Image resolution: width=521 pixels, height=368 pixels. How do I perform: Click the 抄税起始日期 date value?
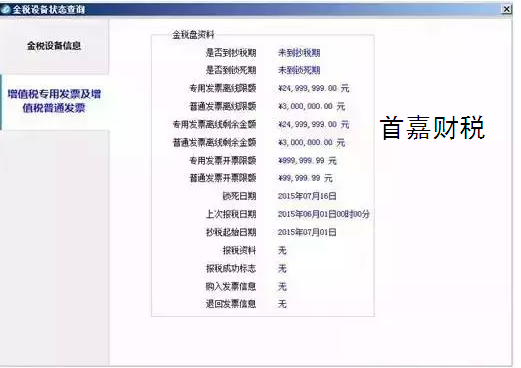pos(307,232)
